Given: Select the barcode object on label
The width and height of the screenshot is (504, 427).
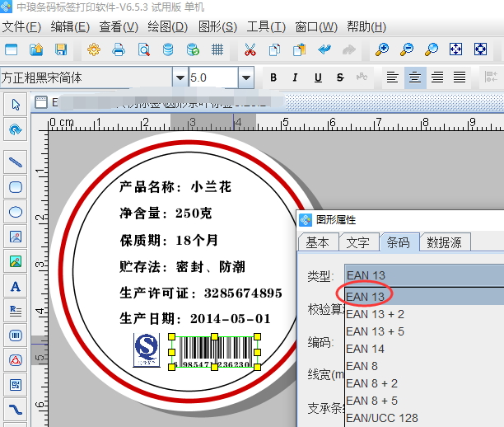Looking at the screenshot, I should click(x=214, y=352).
